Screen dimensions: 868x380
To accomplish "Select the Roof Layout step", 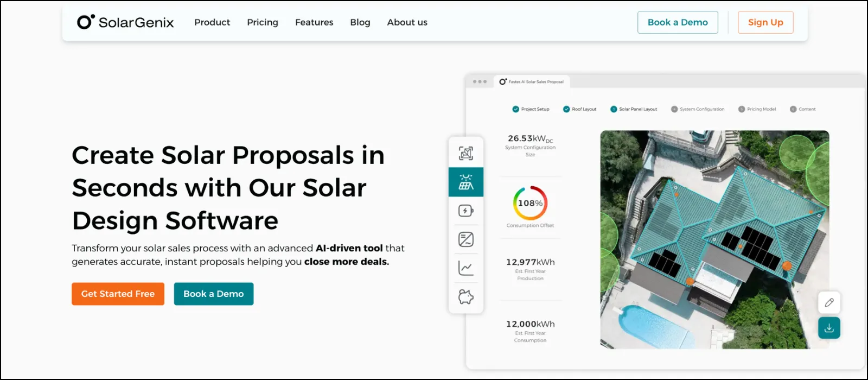I will point(579,109).
